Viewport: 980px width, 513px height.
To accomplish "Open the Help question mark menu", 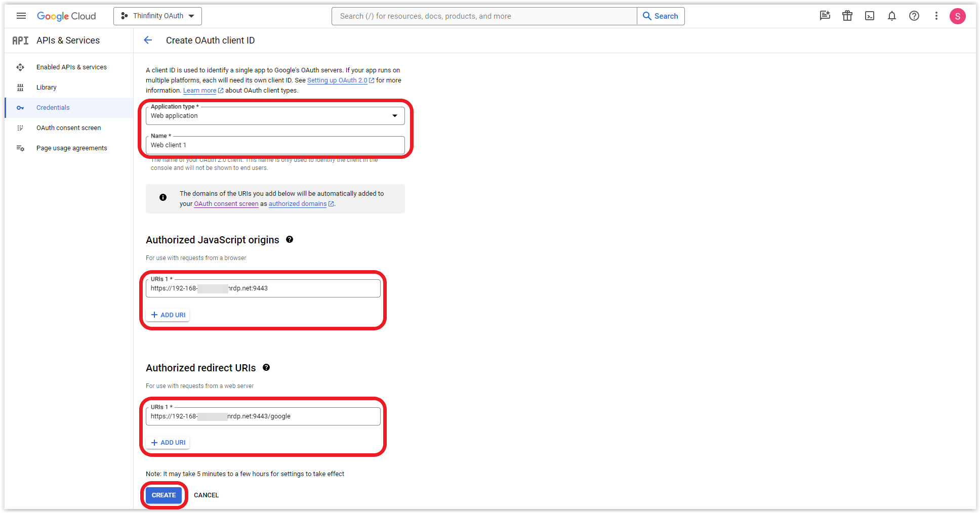I will pyautogui.click(x=914, y=16).
